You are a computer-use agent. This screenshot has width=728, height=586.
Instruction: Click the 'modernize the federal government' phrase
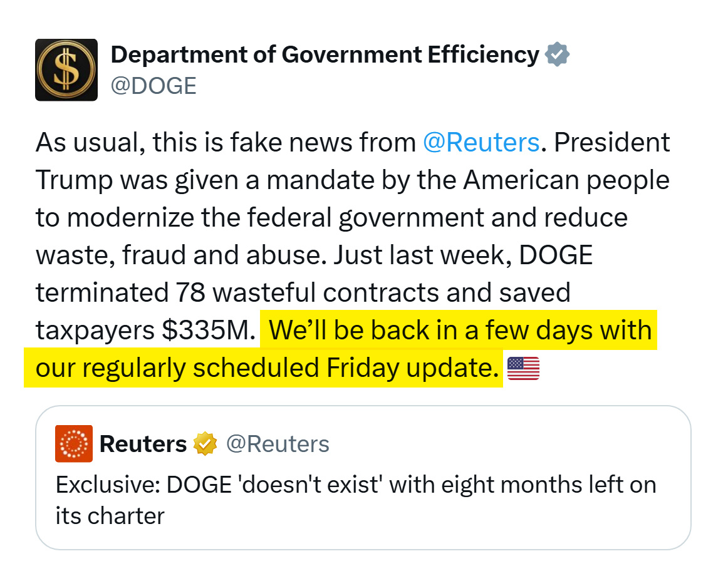click(x=276, y=218)
